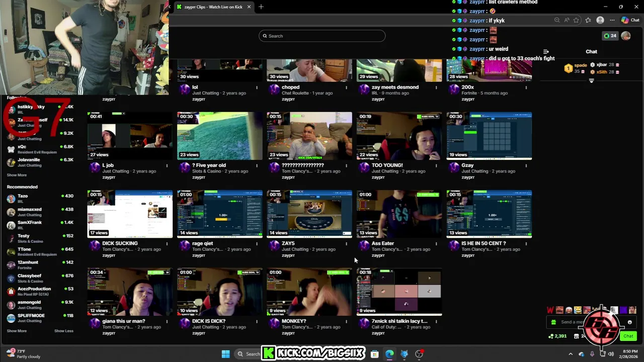The width and height of the screenshot is (644, 362).
Task: Click zayprr avatar beside the lol clip
Action: (185, 89)
